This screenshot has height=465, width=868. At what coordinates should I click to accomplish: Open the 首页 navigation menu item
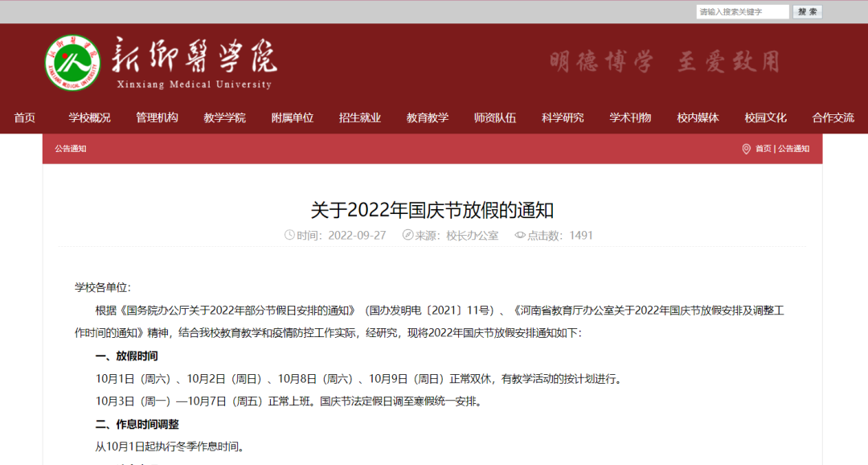[24, 117]
